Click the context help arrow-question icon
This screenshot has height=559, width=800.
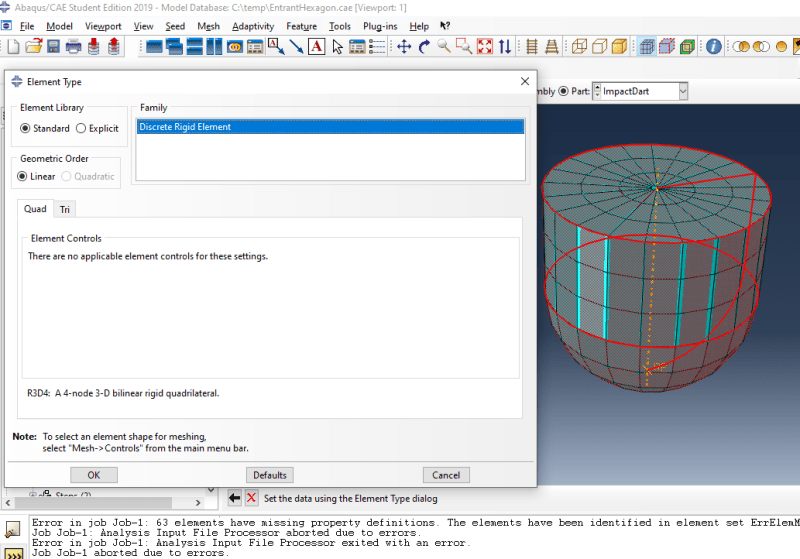445,26
